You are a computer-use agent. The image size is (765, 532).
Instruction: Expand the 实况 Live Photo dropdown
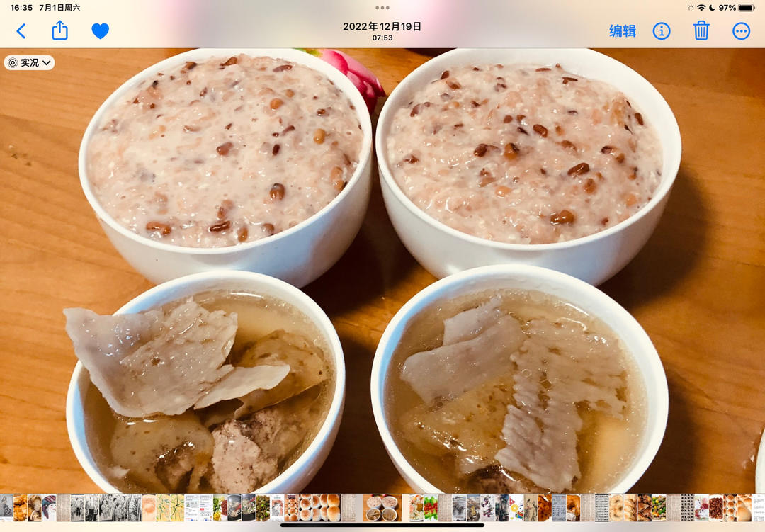pyautogui.click(x=30, y=63)
